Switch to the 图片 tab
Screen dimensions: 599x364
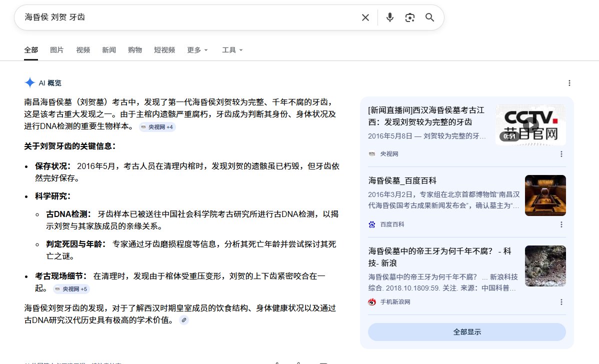pyautogui.click(x=56, y=50)
